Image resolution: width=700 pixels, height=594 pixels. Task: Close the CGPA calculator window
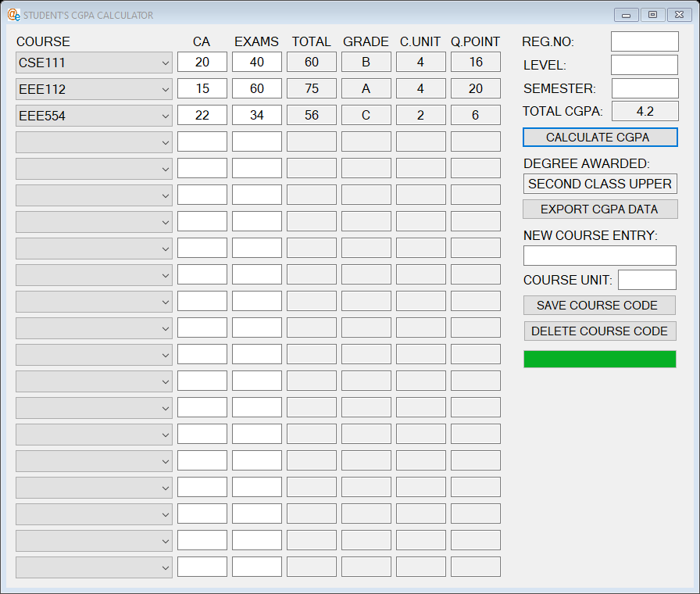point(679,15)
